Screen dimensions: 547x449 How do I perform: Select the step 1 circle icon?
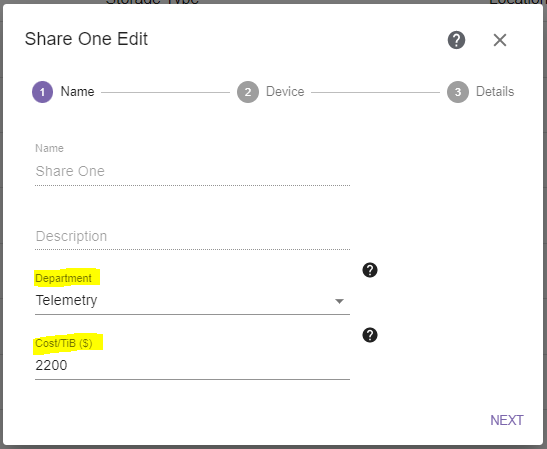pos(42,92)
